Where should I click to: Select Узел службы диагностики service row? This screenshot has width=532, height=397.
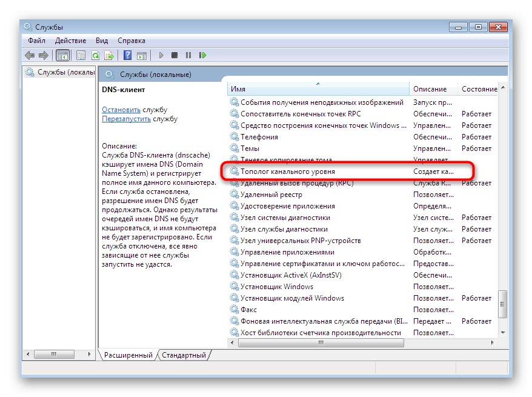(x=363, y=229)
